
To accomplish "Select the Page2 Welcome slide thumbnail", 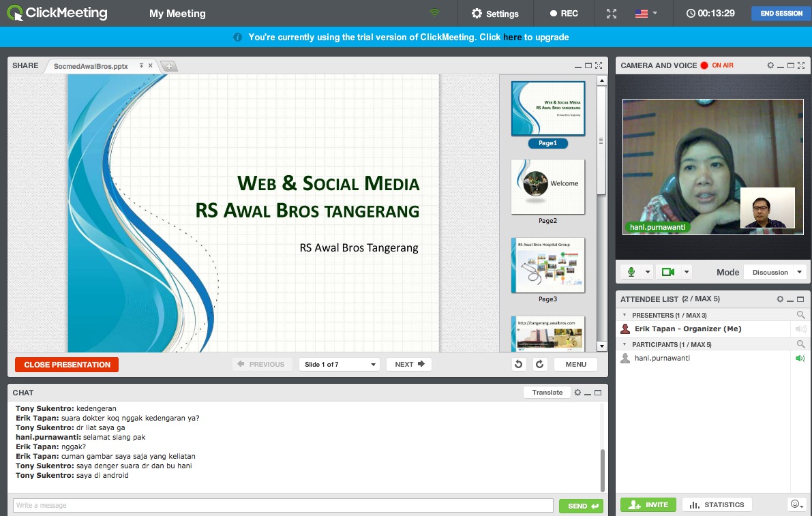I will click(x=547, y=186).
